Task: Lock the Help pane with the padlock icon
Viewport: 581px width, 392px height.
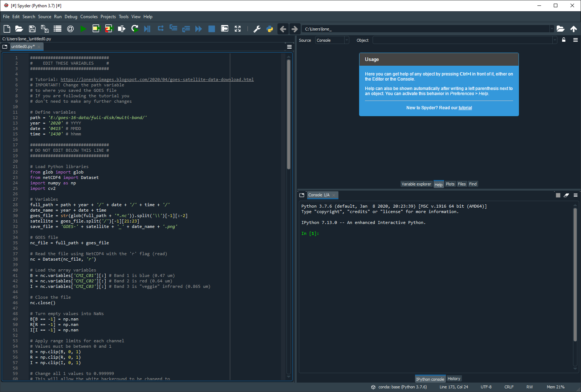Action: tap(564, 40)
